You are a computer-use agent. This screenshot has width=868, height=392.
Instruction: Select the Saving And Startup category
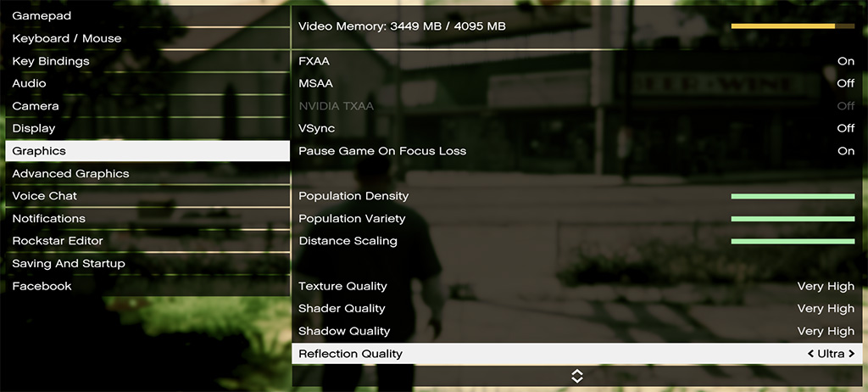point(68,264)
